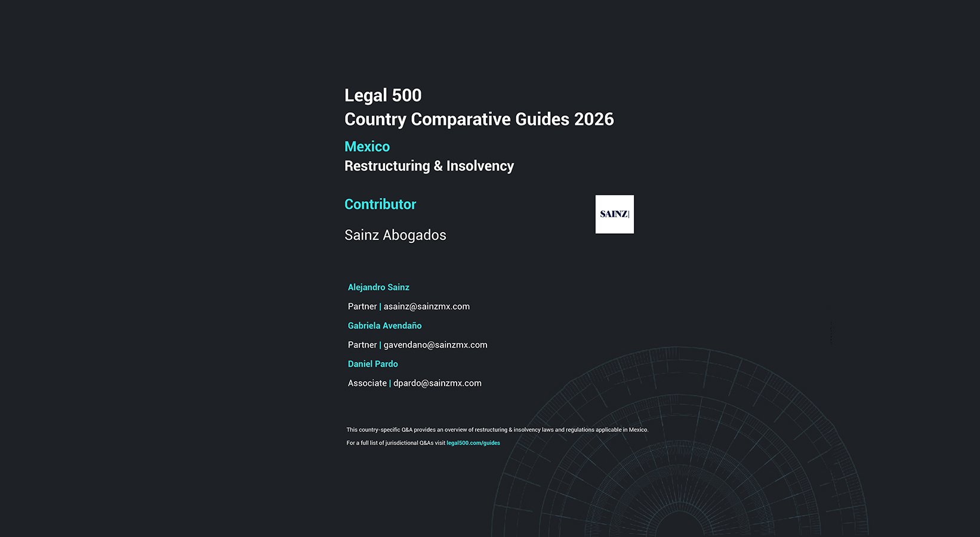Select the name Gabriela Avendaño
Screen dimensions: 980x537
coord(385,326)
